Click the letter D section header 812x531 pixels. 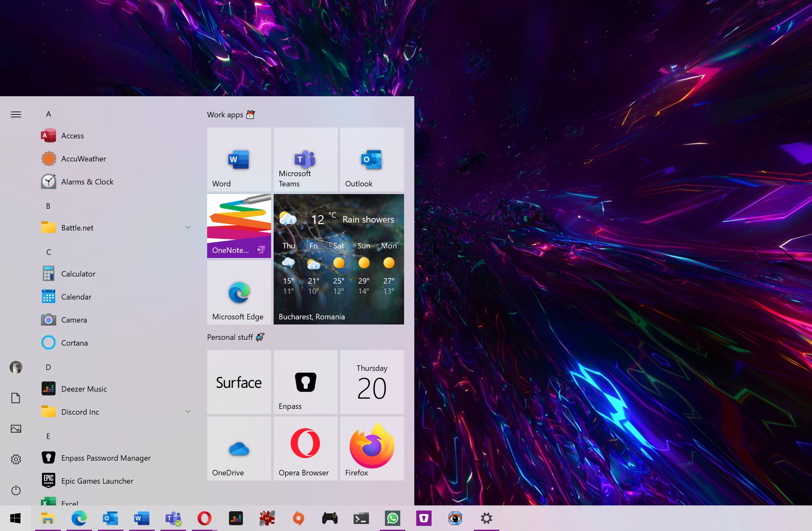click(49, 367)
